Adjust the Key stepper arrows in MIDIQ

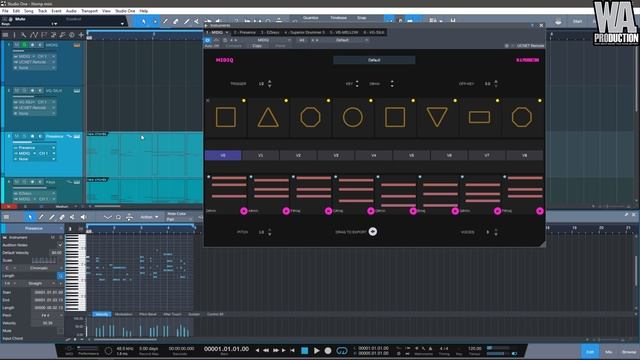(357, 84)
